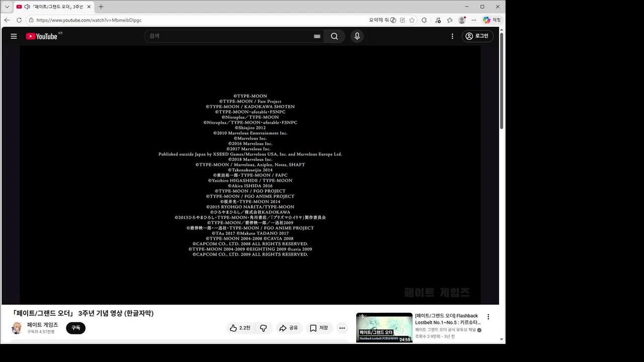Open the browser profile avatar
Screen dimensions: 644x362
click(462, 20)
